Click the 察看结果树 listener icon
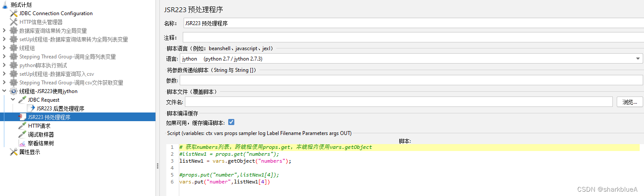This screenshot has width=644, height=196. pos(22,143)
